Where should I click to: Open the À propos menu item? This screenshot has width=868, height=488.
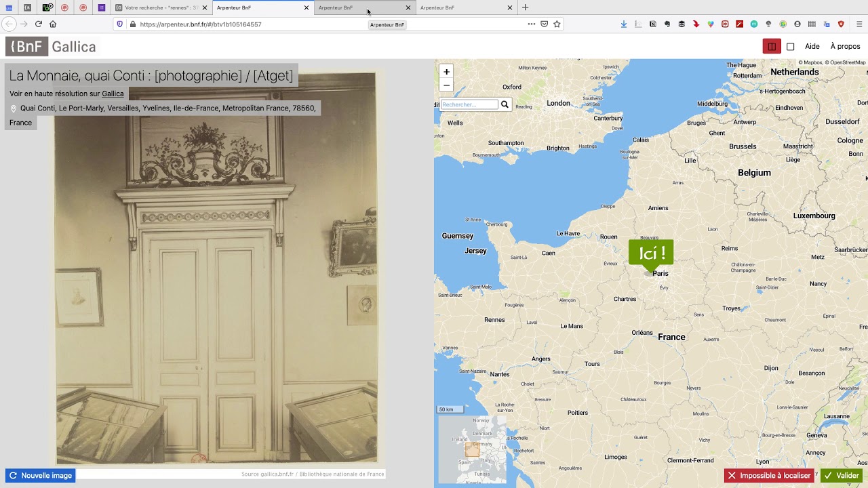point(845,47)
